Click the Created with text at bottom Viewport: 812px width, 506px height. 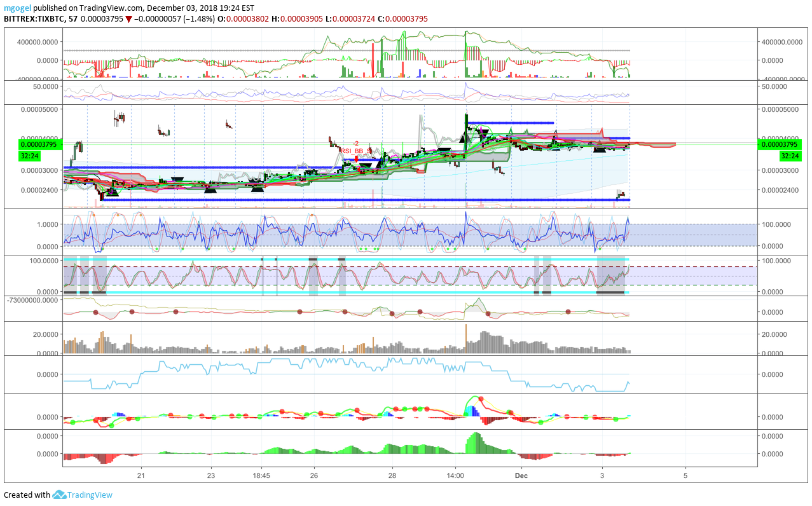[27, 495]
